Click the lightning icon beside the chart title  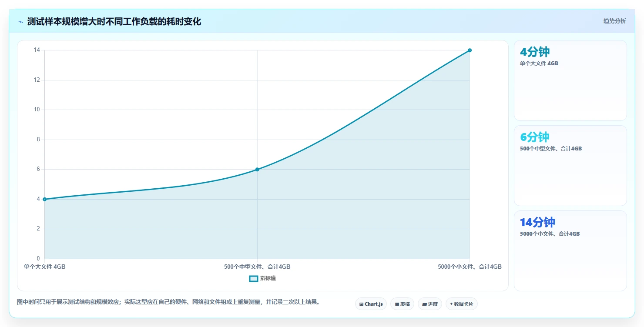pyautogui.click(x=20, y=22)
